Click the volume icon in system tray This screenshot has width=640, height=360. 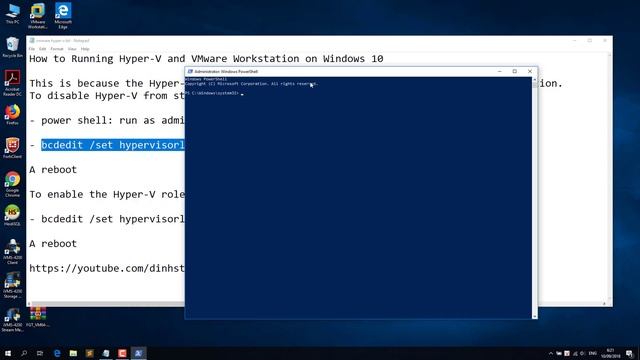pos(583,353)
